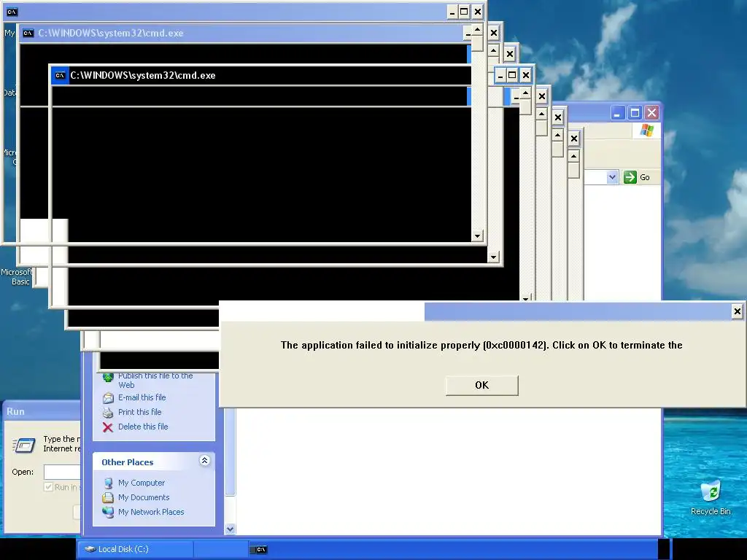Image resolution: width=747 pixels, height=560 pixels.
Task: Close the Explorer window using red X
Action: [x=651, y=113]
